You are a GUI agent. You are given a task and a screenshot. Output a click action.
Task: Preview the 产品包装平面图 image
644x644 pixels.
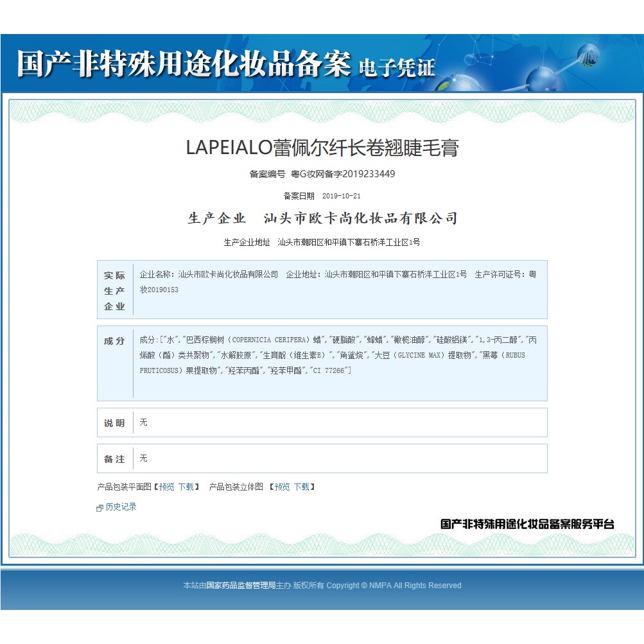[166, 487]
